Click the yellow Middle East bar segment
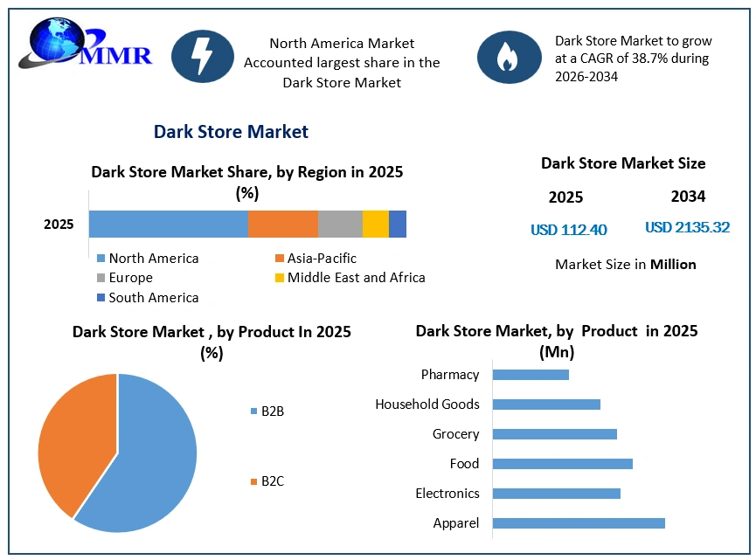Screen dimensions: 756x560 (x=376, y=225)
